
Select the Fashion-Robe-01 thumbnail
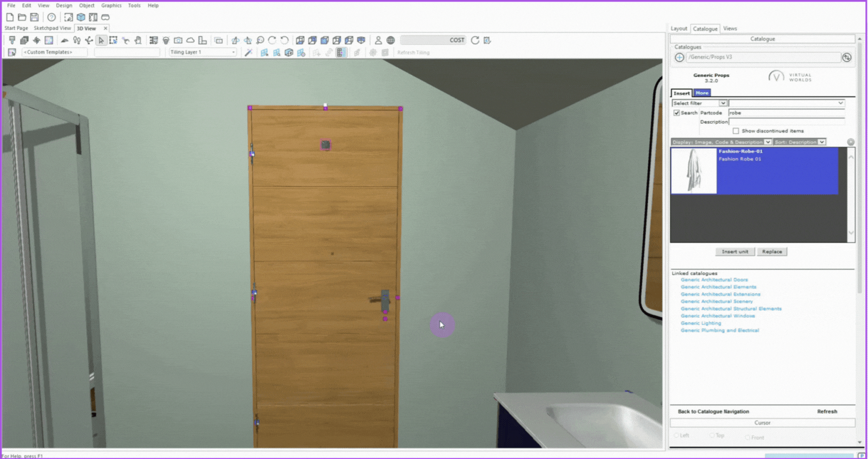(694, 171)
